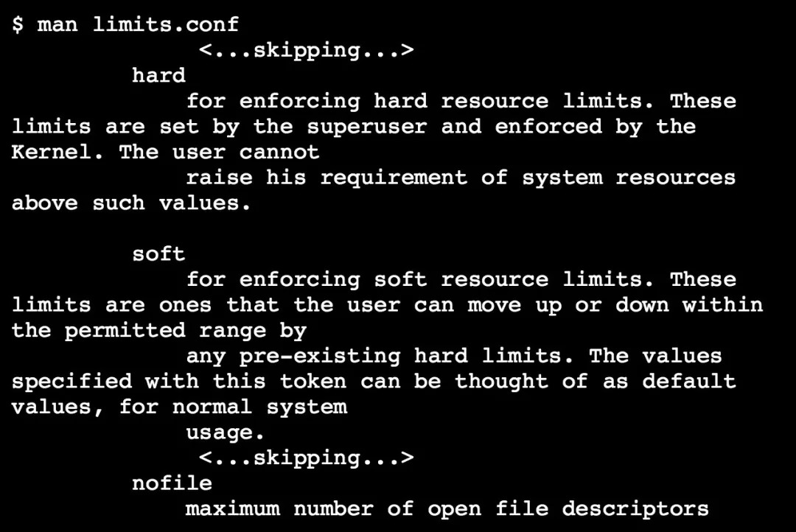Select the 'hard' keyword heading
Viewport: 796px width, 532px height.
(159, 75)
